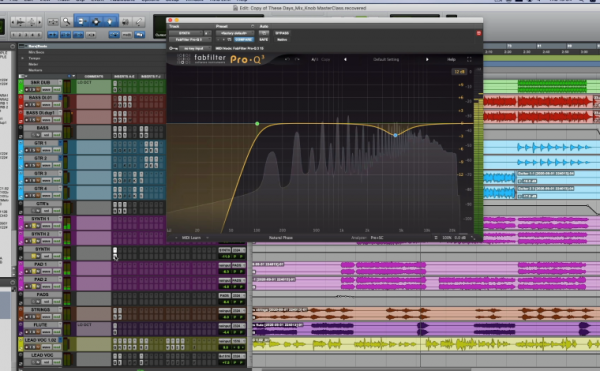
Task: Toggle the COMPARE button
Action: (x=243, y=39)
